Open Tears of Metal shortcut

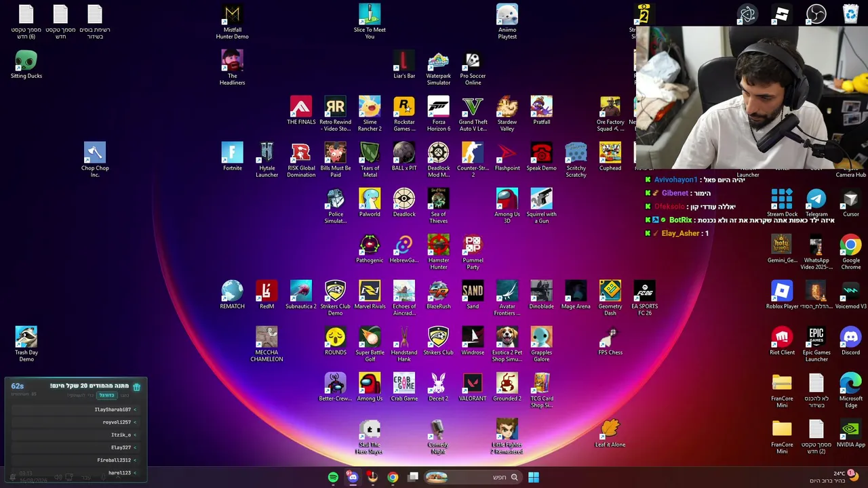tap(370, 160)
